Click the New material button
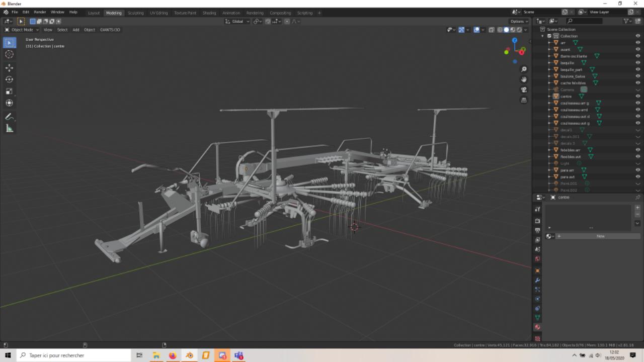The width and height of the screenshot is (644, 362). [x=600, y=236]
